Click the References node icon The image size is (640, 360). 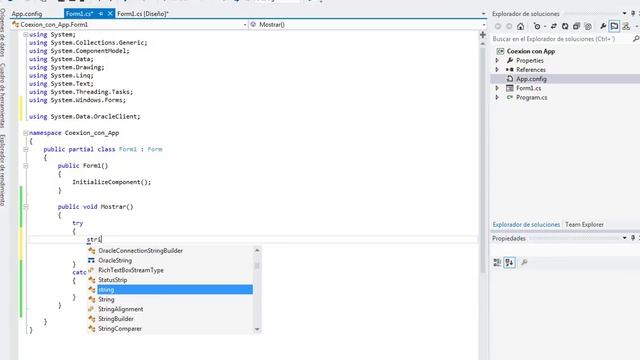pyautogui.click(x=510, y=69)
